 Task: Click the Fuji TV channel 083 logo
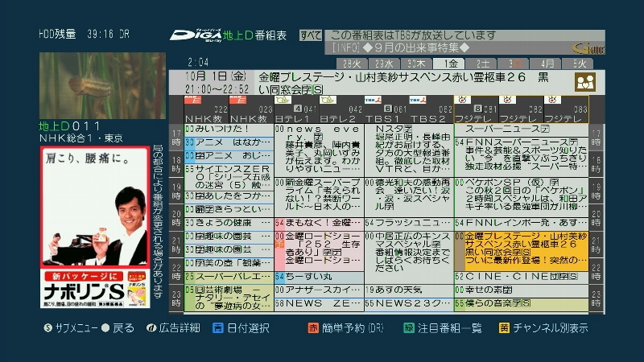(x=552, y=100)
